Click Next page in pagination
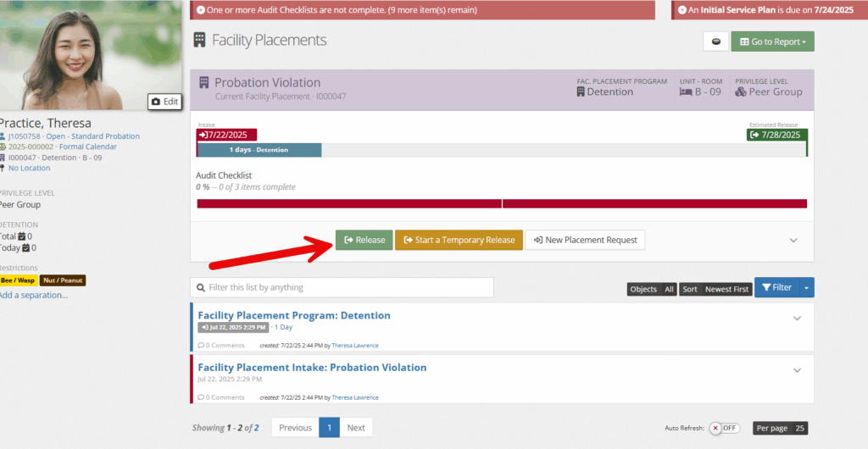The width and height of the screenshot is (868, 449). click(356, 428)
